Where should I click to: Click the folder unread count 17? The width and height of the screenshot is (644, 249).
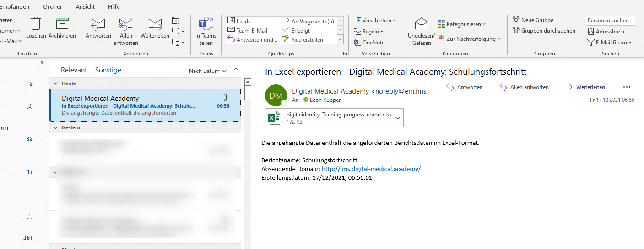click(30, 172)
